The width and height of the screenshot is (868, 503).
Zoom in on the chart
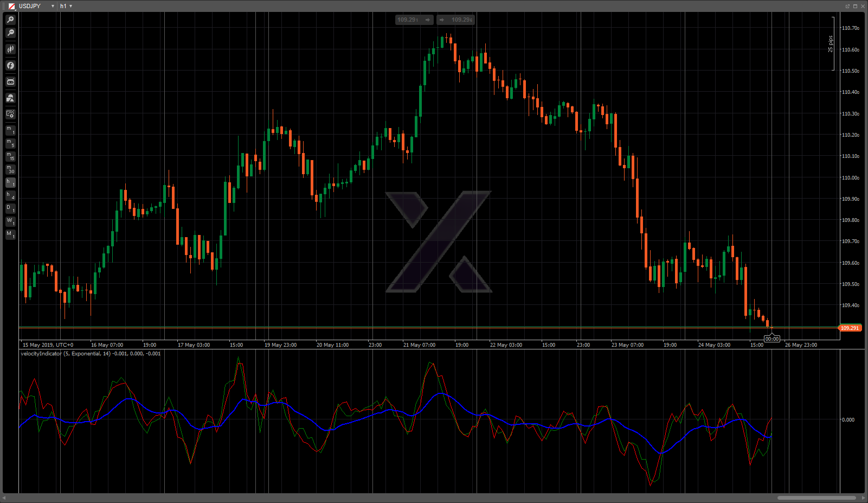click(10, 20)
